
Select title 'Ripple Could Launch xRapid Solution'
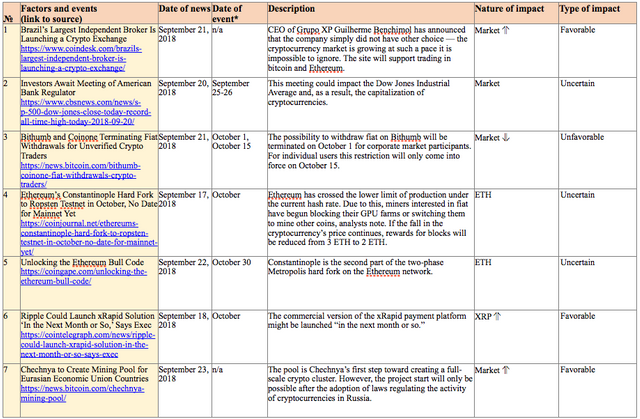(88, 320)
